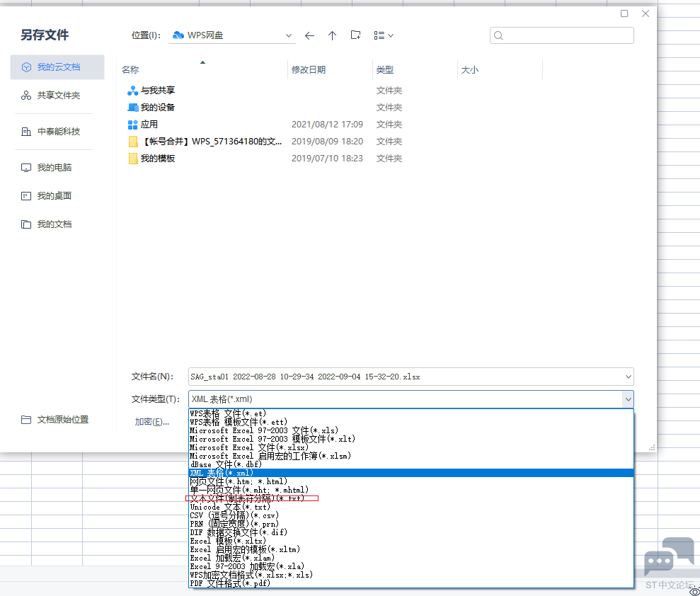Image resolution: width=700 pixels, height=596 pixels.
Task: Select Microsoft Excel 文件(*.xlsx) type
Action: point(411,447)
